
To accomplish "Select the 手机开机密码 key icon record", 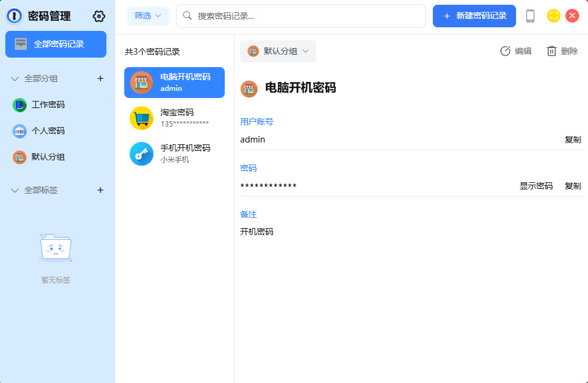I will click(142, 154).
